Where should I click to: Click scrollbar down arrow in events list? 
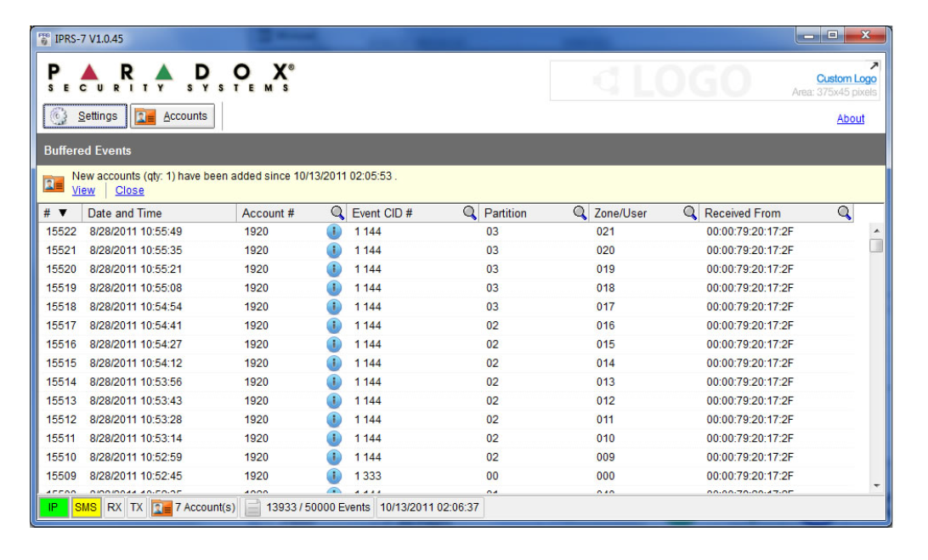pyautogui.click(x=876, y=485)
